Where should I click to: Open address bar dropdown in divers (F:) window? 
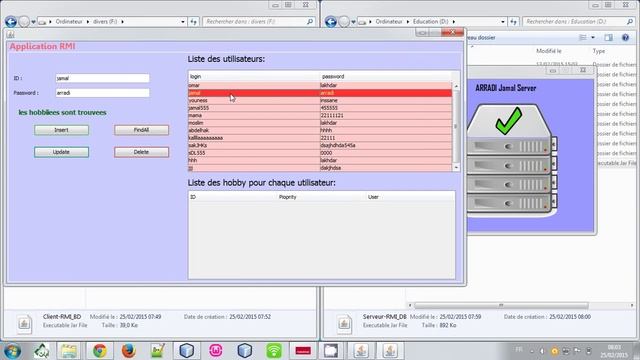183,22
